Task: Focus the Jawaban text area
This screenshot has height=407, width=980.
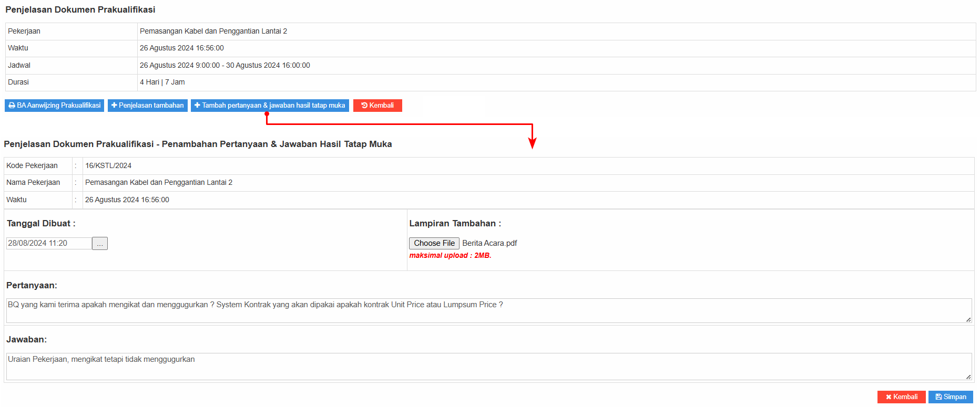Action: tap(489, 367)
